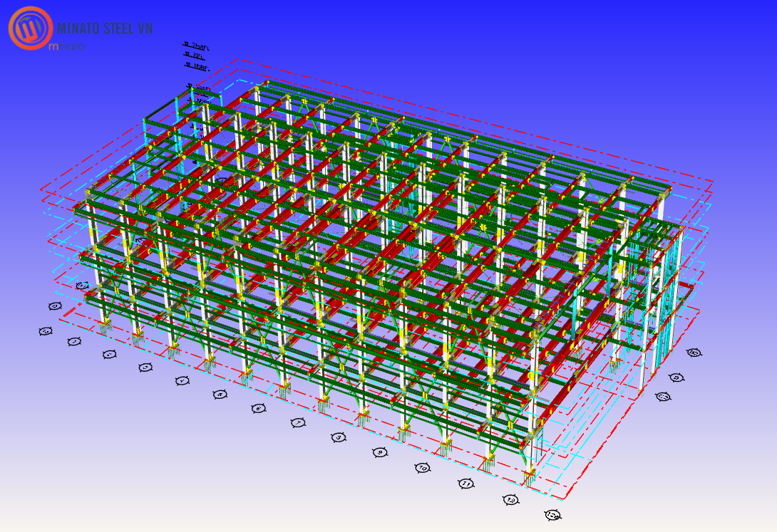Select grid axis marker B on the right
The height and width of the screenshot is (532, 777).
click(x=676, y=378)
